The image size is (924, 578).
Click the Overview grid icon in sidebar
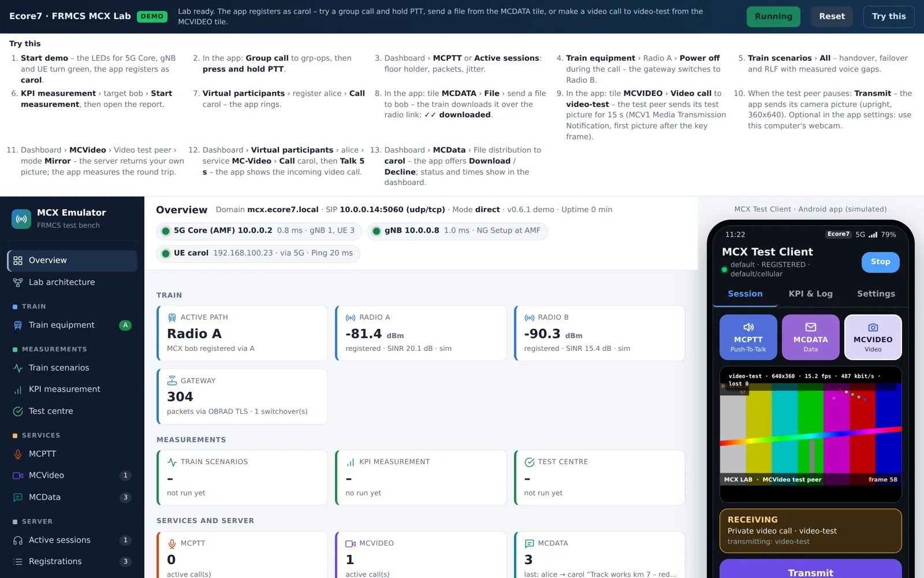(18, 261)
